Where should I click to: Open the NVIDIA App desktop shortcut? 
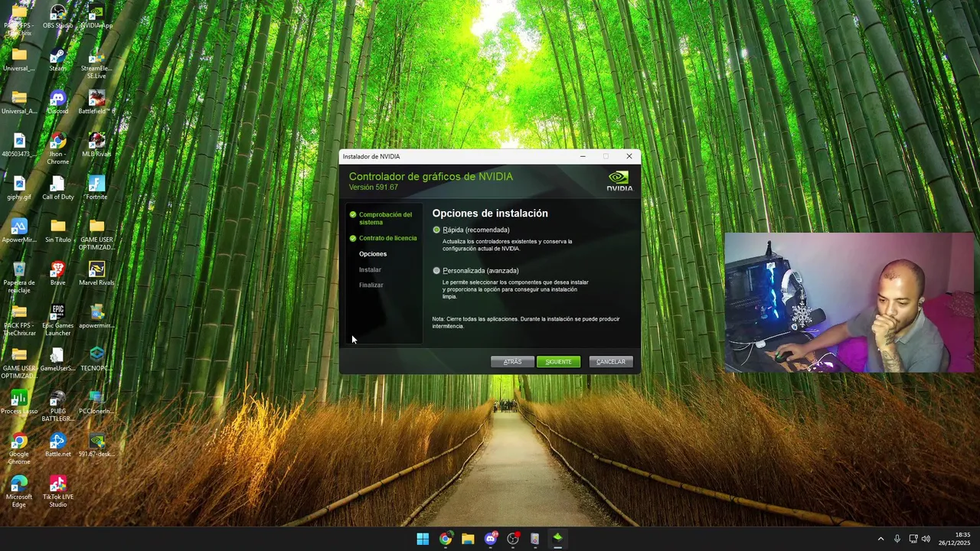coord(96,17)
